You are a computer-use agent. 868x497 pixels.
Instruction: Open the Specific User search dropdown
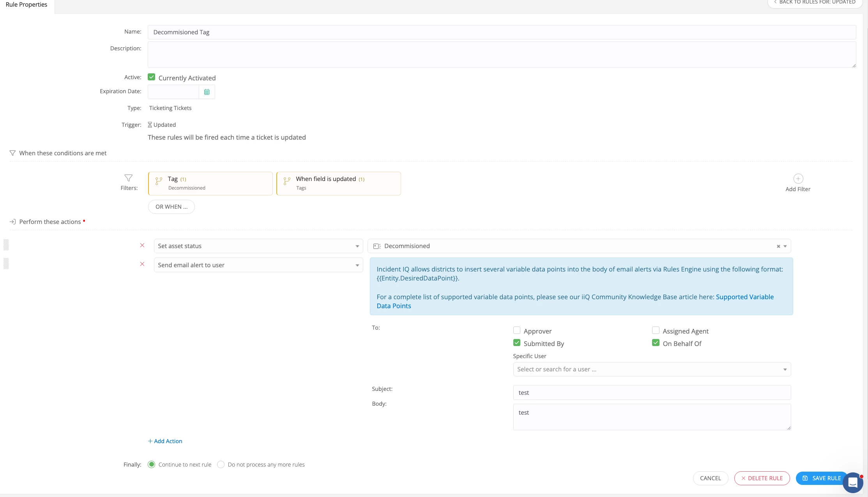pyautogui.click(x=652, y=369)
